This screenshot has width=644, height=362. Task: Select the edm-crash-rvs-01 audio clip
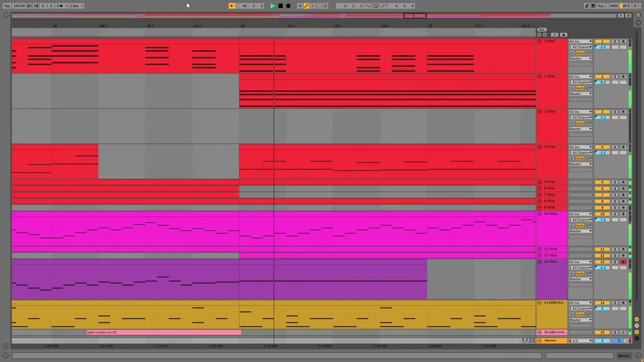click(164, 332)
